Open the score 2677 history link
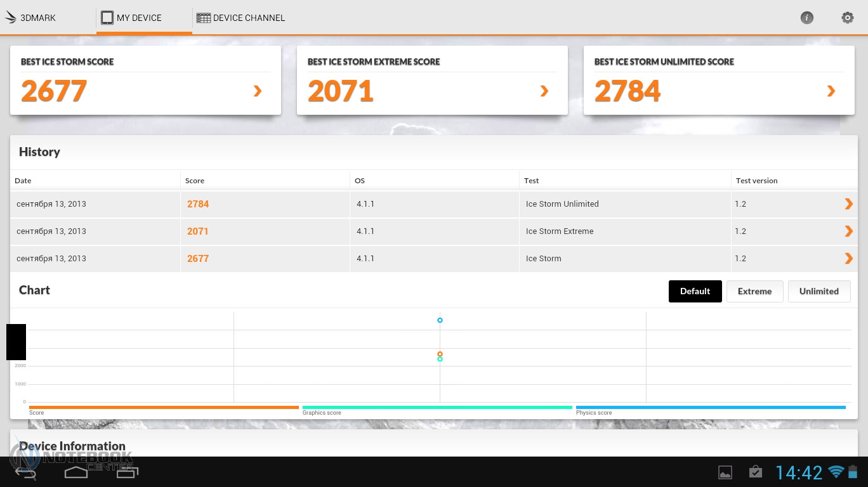 (x=198, y=258)
